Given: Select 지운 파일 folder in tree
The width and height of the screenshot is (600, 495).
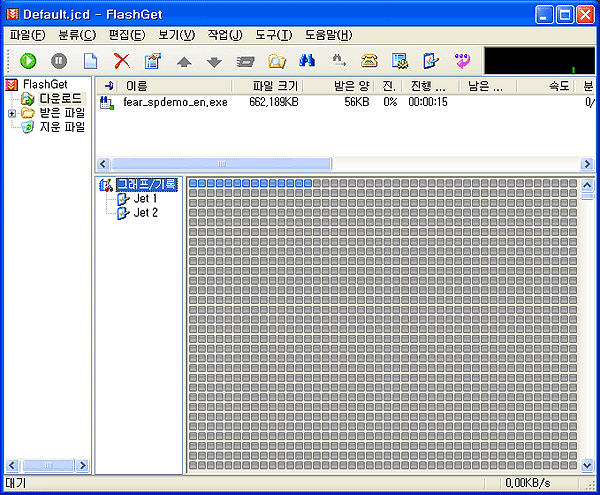Looking at the screenshot, I should tap(62, 127).
